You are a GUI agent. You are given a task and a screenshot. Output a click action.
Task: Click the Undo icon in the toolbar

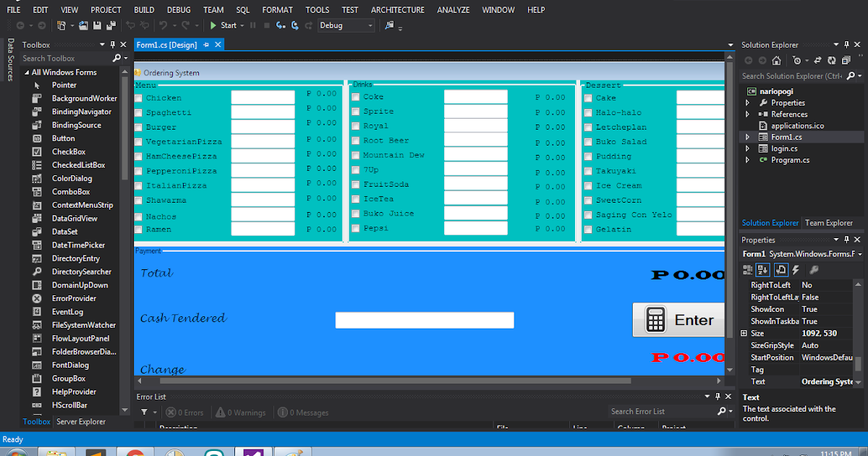coord(163,25)
